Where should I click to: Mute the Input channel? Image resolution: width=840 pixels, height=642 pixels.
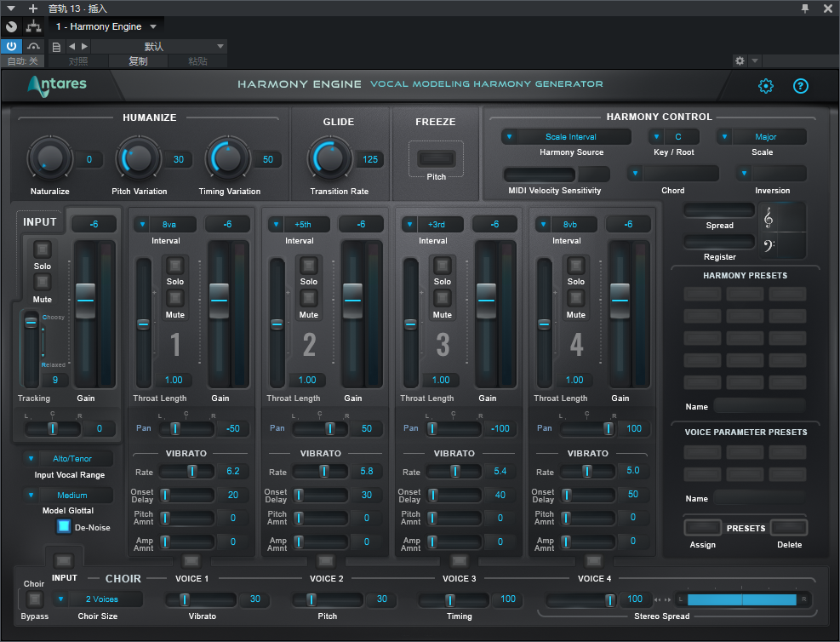pos(43,282)
